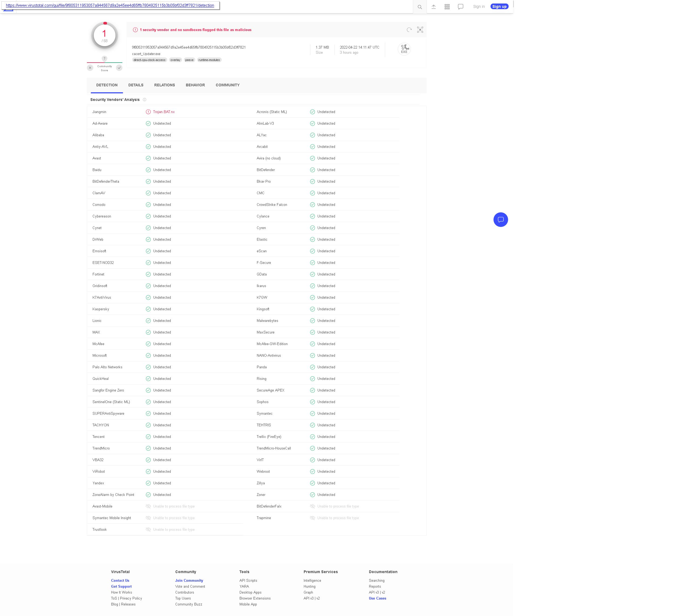This screenshot has width=675, height=616.
Task: Click the Kaspersky undetected check icon
Action: click(148, 309)
